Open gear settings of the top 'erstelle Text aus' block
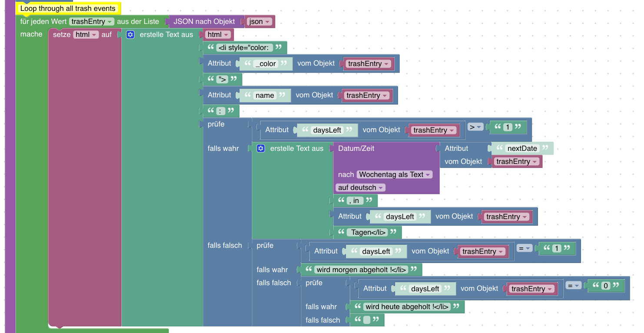Image resolution: width=644 pixels, height=333 pixels. 130,35
